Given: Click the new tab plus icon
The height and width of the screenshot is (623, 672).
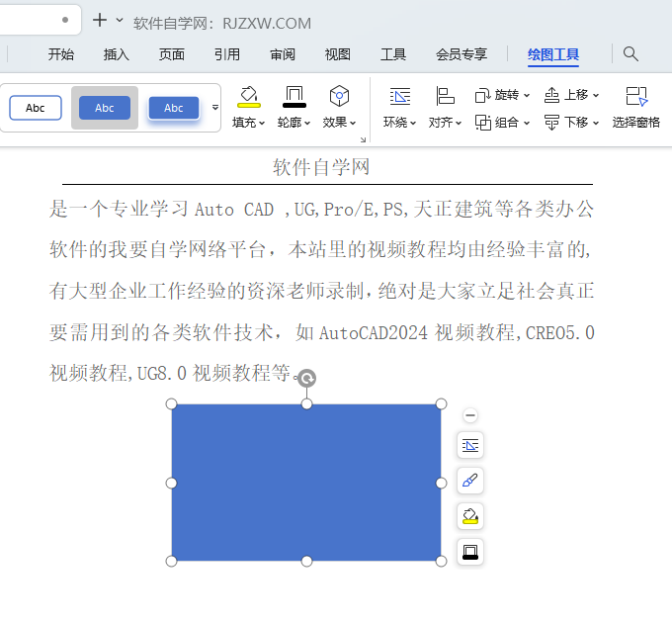Looking at the screenshot, I should [100, 20].
